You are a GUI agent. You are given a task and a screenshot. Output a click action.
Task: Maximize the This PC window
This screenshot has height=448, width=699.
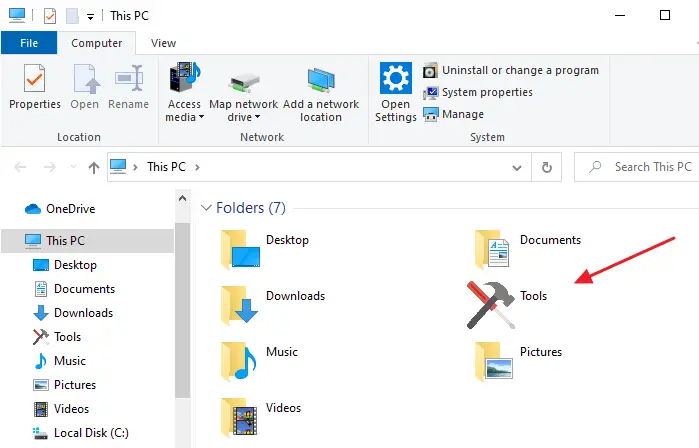[x=665, y=15]
